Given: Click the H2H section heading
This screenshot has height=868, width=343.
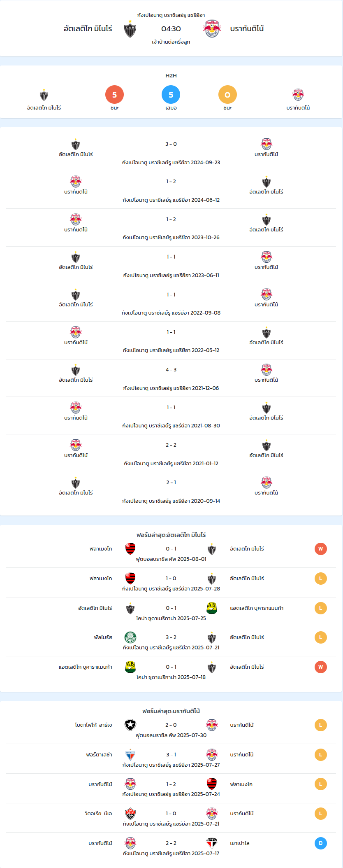Looking at the screenshot, I should [171, 75].
